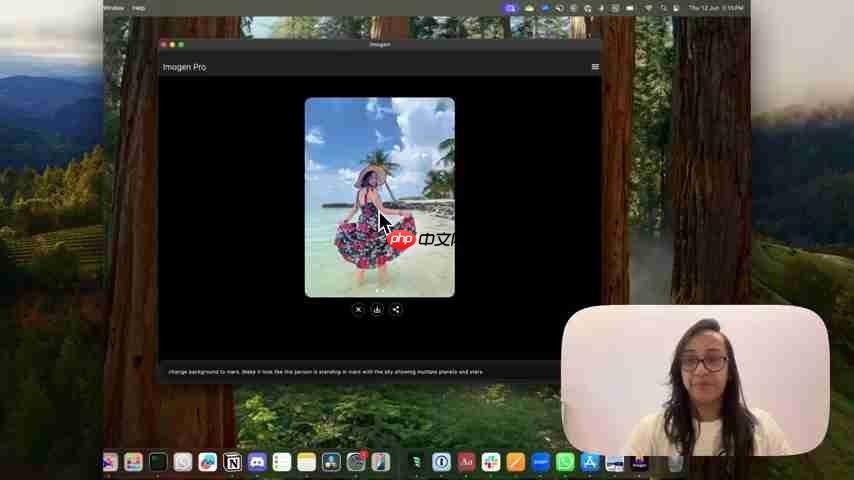Open the orange Pages icon in dock
The image size is (854, 480).
coord(515,463)
